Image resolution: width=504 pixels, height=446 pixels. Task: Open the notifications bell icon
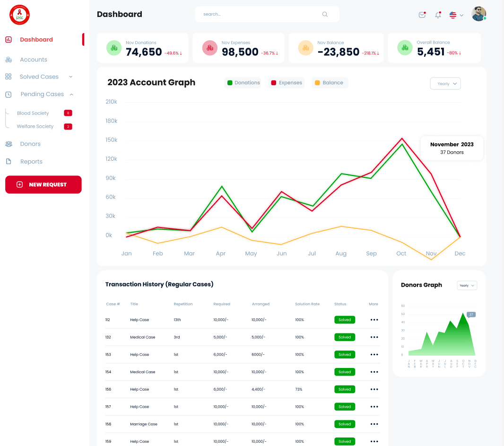(x=438, y=15)
